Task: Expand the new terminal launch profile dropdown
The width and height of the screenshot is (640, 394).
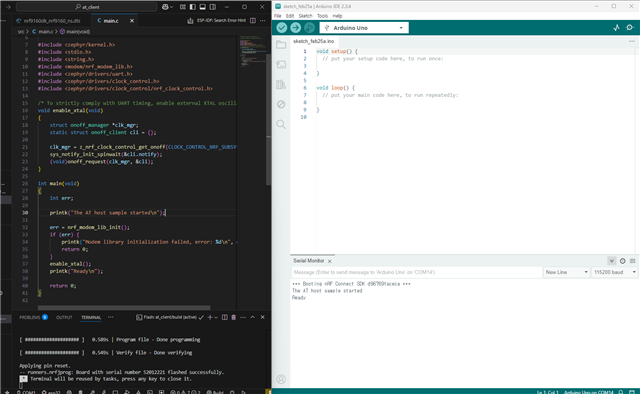Action: click(216, 317)
